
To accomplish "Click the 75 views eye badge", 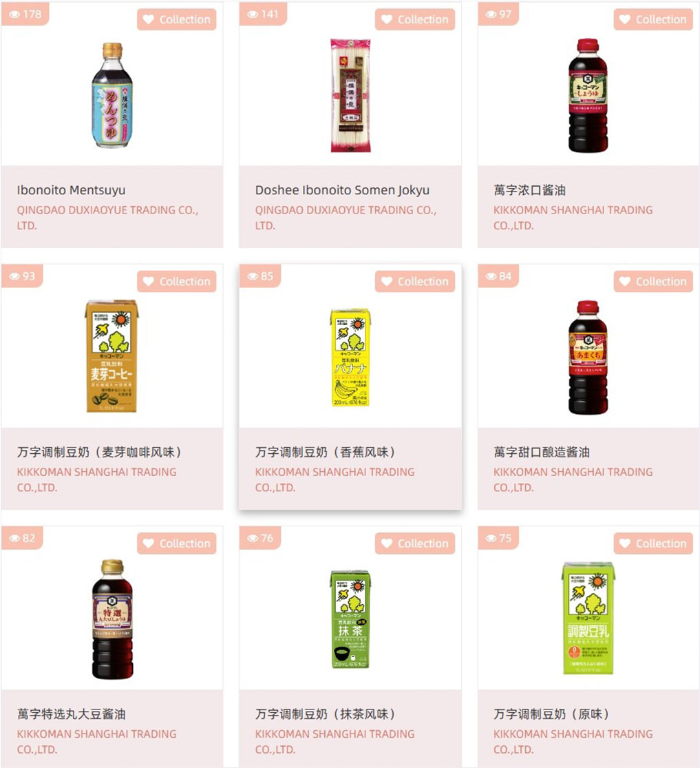I will click(x=498, y=538).
